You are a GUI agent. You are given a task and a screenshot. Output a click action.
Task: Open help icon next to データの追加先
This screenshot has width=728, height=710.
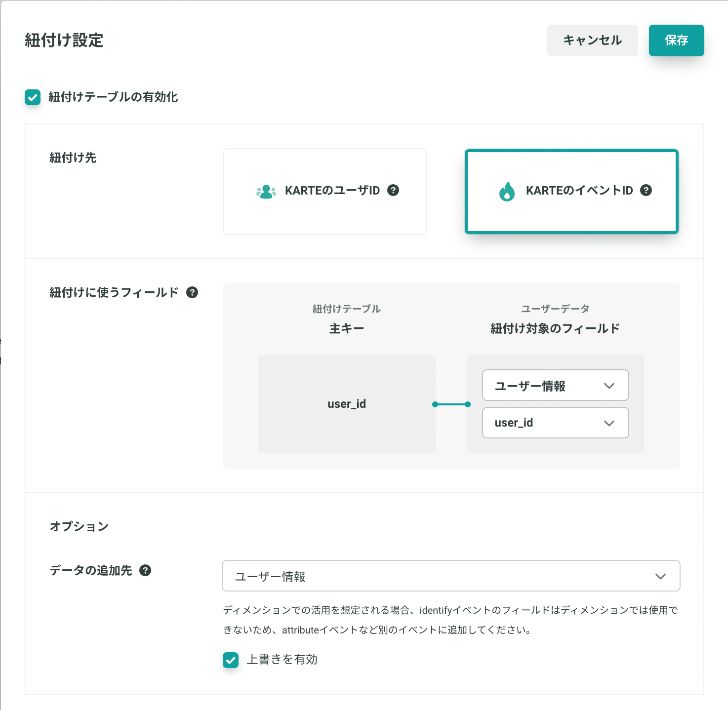[145, 570]
